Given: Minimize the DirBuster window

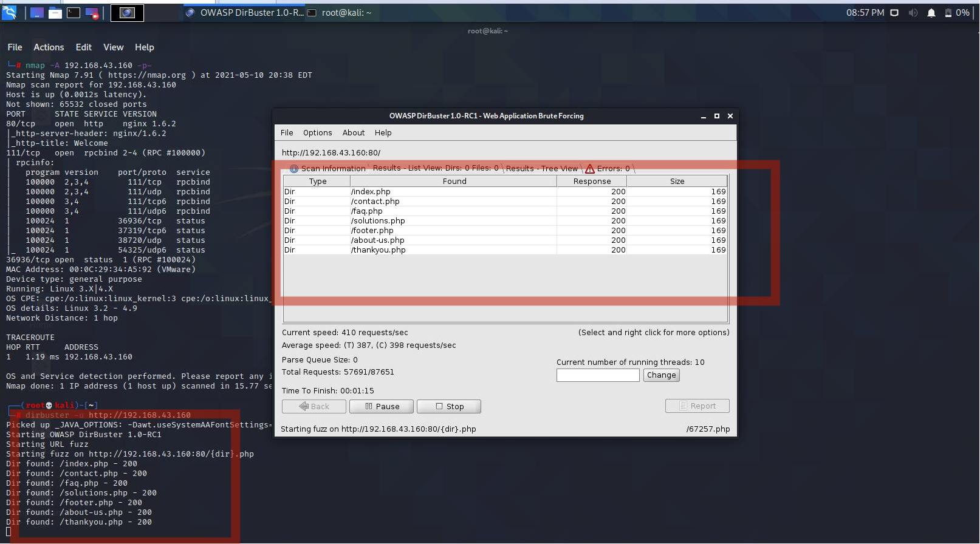Looking at the screenshot, I should 704,116.
